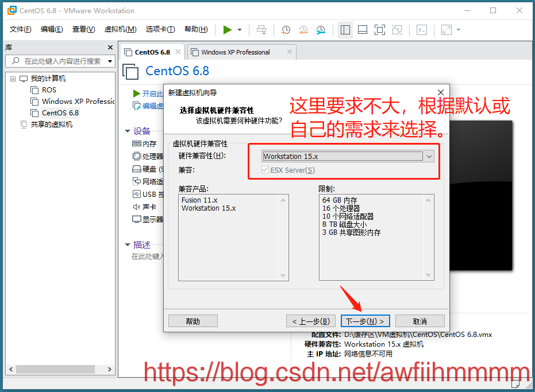Screen dimensions: 535x392
Task: Close the CentOS 6.8 tab
Action: tap(178, 52)
